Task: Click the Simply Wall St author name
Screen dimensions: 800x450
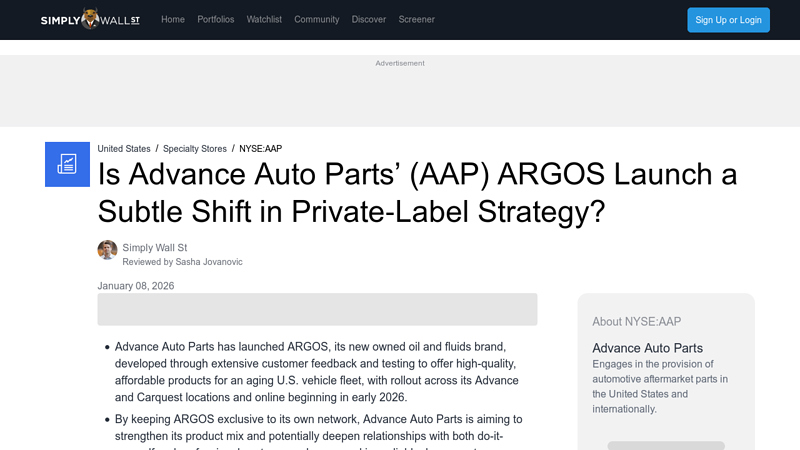Action: coord(155,247)
